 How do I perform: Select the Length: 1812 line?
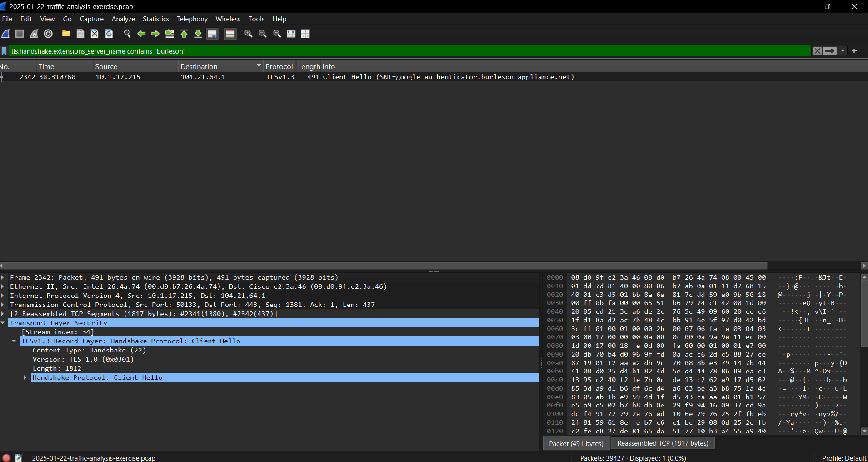[x=57, y=368]
